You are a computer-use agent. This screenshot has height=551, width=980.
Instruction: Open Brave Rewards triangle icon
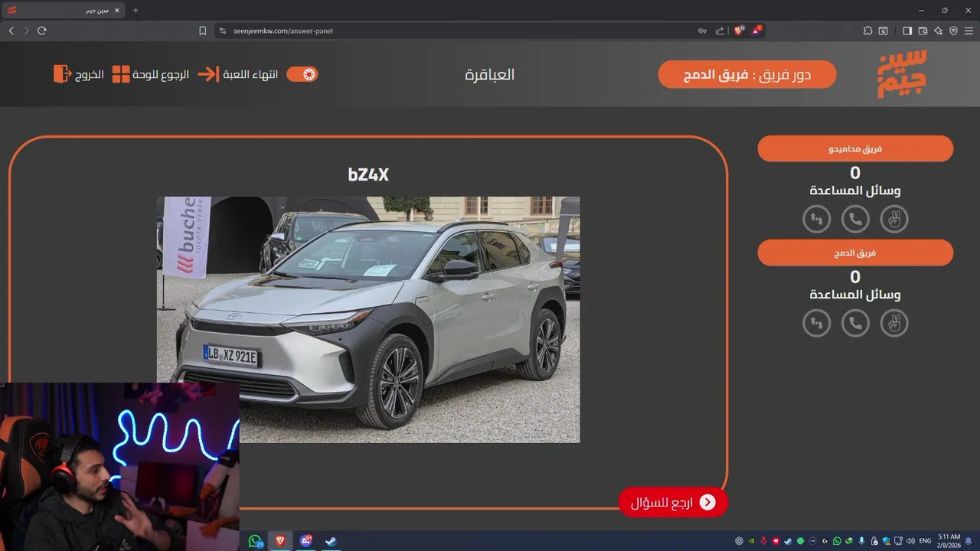(x=756, y=31)
